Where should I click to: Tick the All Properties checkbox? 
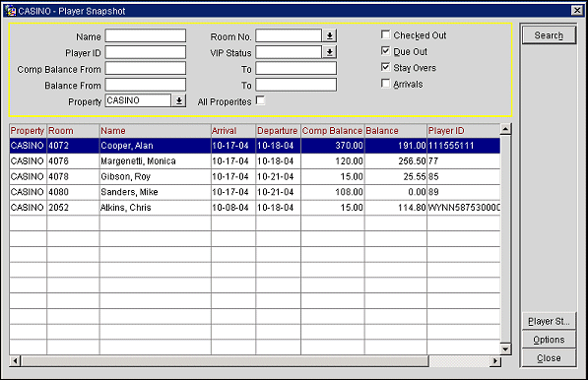[x=260, y=100]
